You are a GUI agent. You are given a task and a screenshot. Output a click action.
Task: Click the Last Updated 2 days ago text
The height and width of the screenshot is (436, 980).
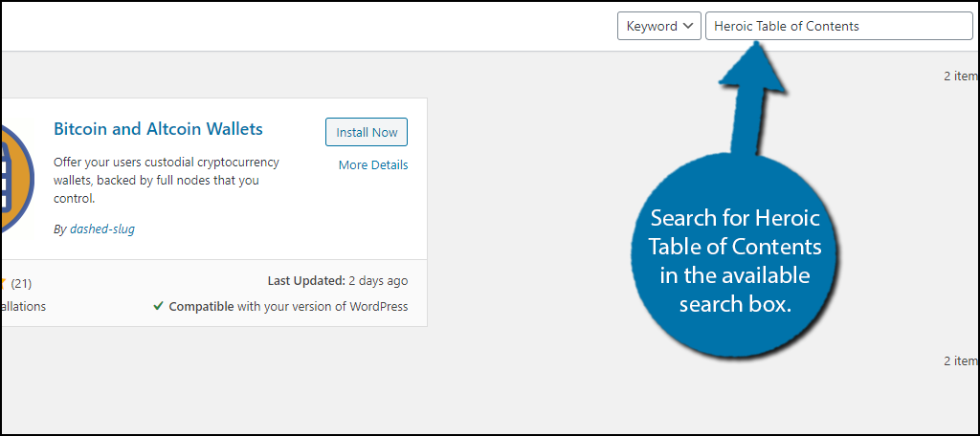pos(338,281)
